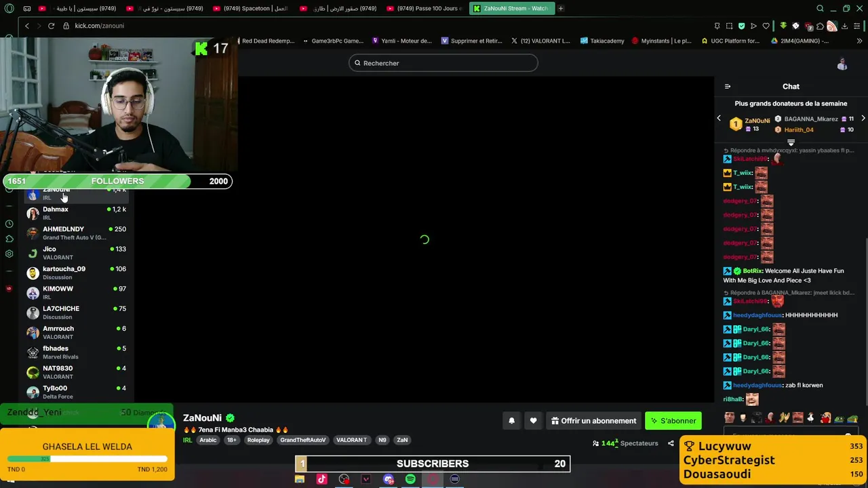The width and height of the screenshot is (868, 488).
Task: Open the IRL category link
Action: [188, 440]
